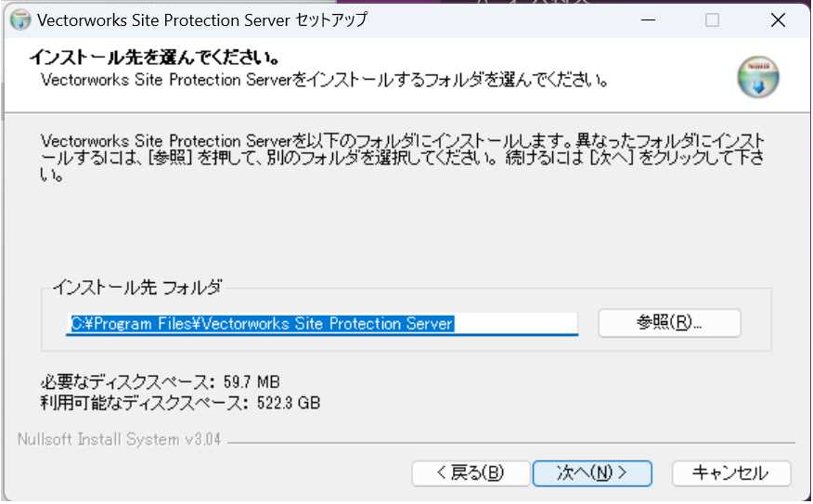Viewport: 813px width, 504px height.
Task: Click the インストール先 フォルダ group label
Action: 137,287
